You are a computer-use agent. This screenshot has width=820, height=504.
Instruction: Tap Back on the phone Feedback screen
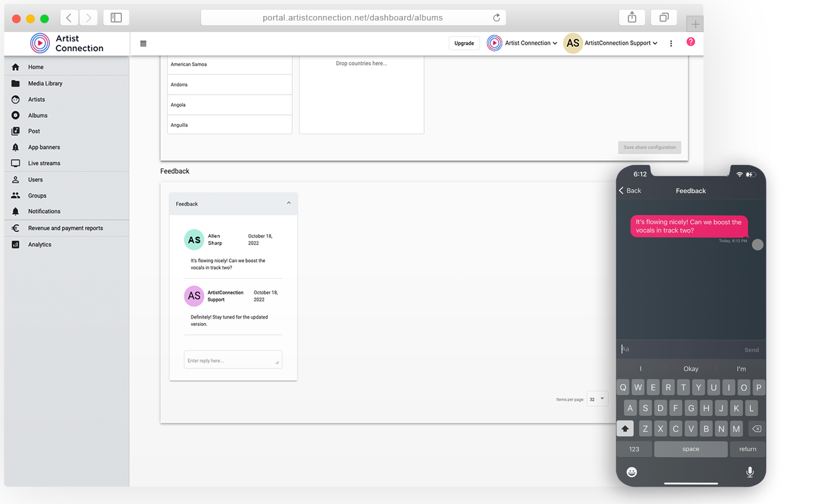click(x=630, y=191)
